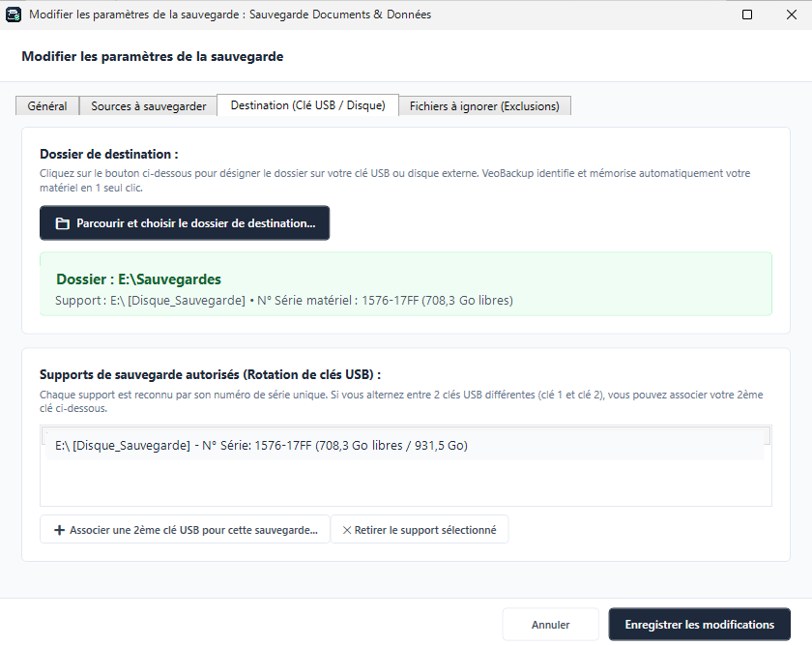Click the X icon beside Retirer le support
The height and width of the screenshot is (646, 812).
click(x=347, y=530)
